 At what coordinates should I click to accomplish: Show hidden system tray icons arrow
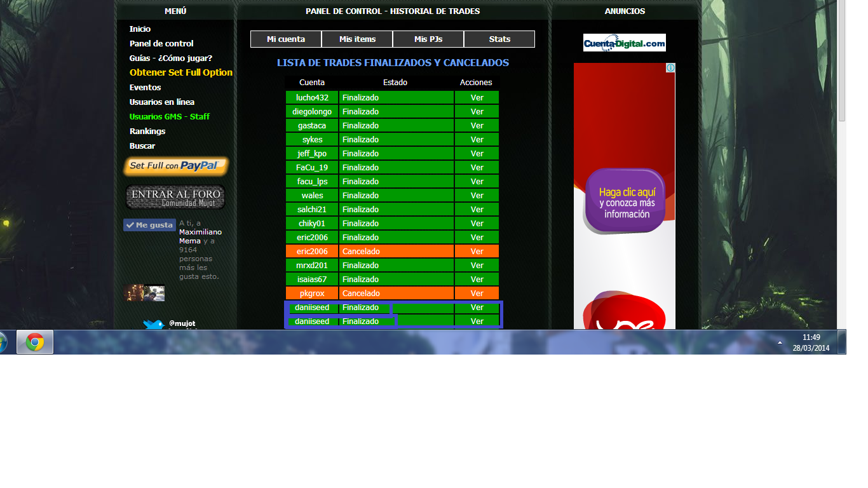[780, 342]
